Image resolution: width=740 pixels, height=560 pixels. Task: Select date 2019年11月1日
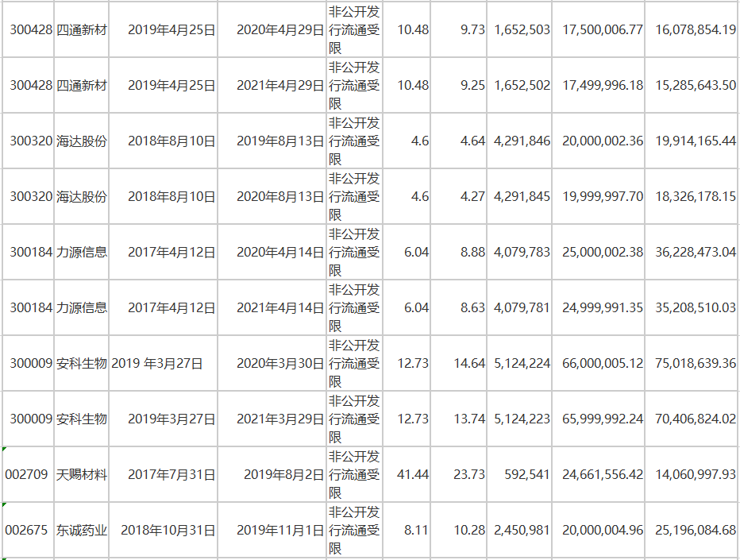coord(272,530)
